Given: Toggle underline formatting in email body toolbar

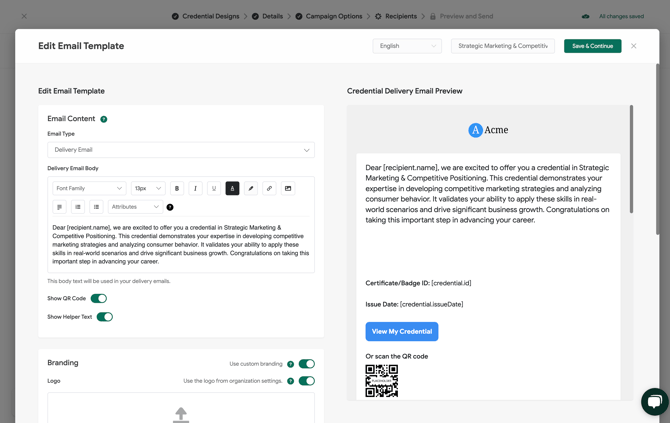Looking at the screenshot, I should pyautogui.click(x=214, y=188).
